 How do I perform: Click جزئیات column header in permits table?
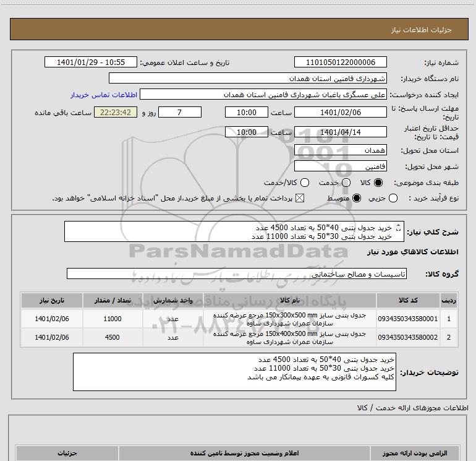click(67, 453)
